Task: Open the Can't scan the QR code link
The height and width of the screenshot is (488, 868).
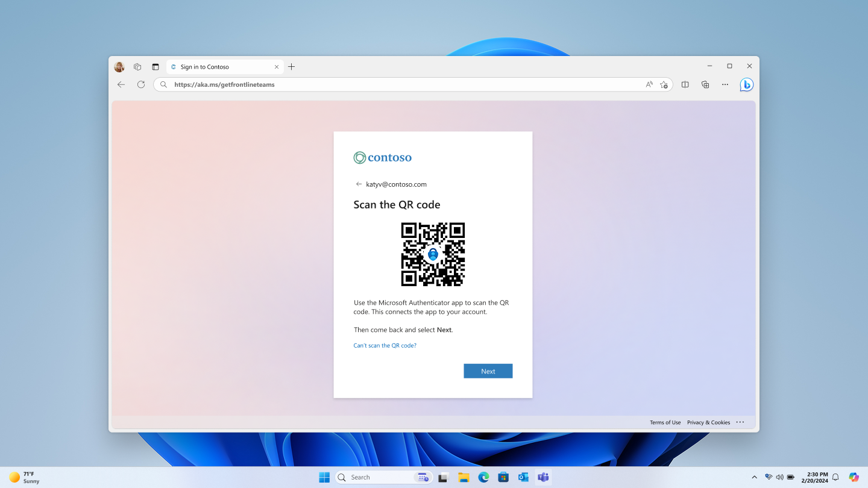Action: (x=385, y=346)
